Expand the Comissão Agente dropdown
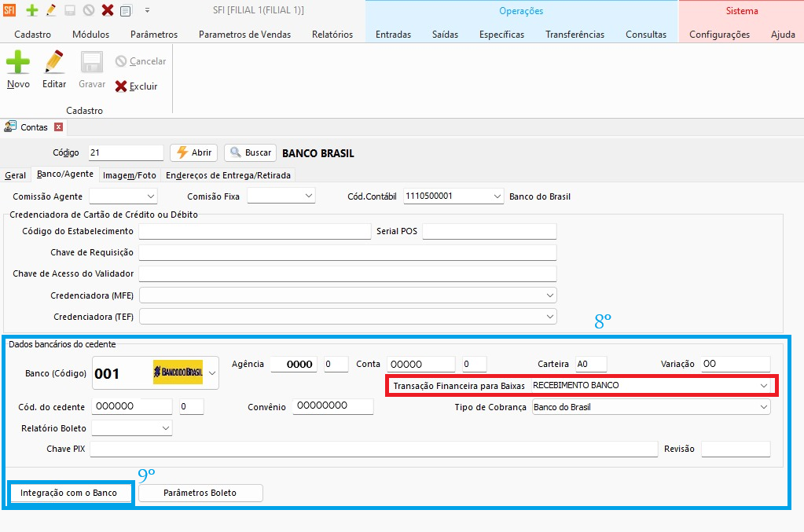804x532 pixels. pos(150,196)
